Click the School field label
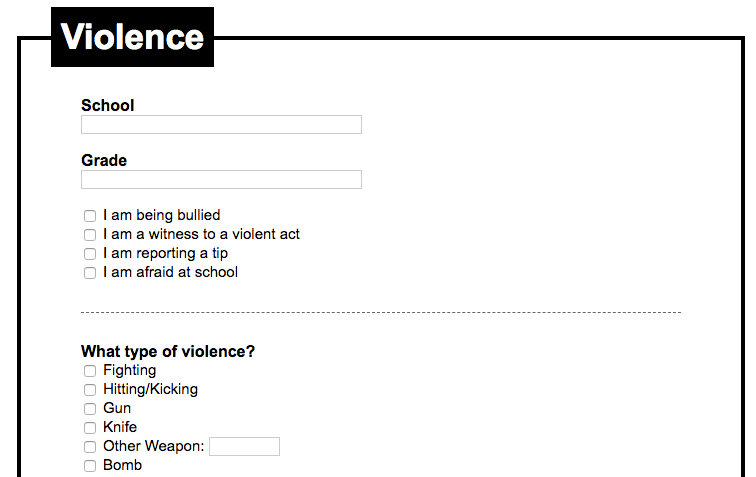The width and height of the screenshot is (756, 477). click(x=108, y=105)
